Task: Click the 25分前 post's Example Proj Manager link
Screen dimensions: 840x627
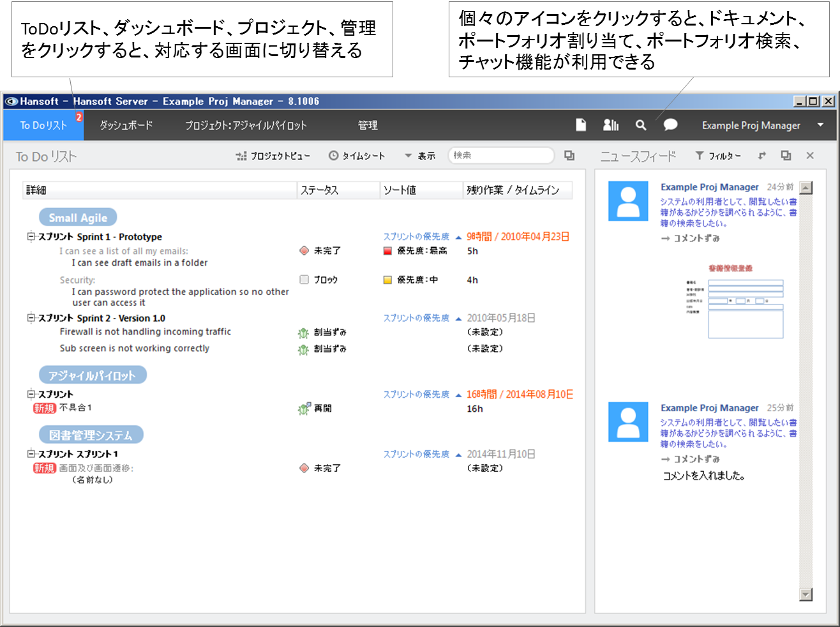Action: tap(710, 408)
